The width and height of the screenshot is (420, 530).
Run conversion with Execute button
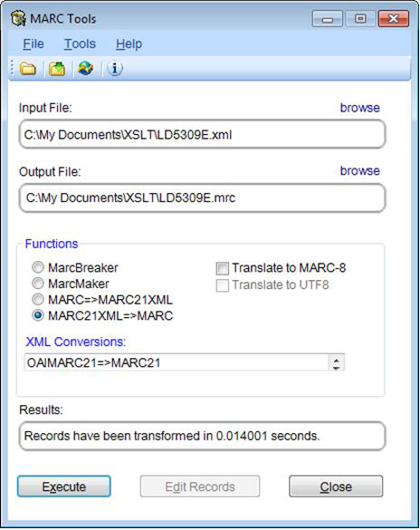tap(63, 487)
